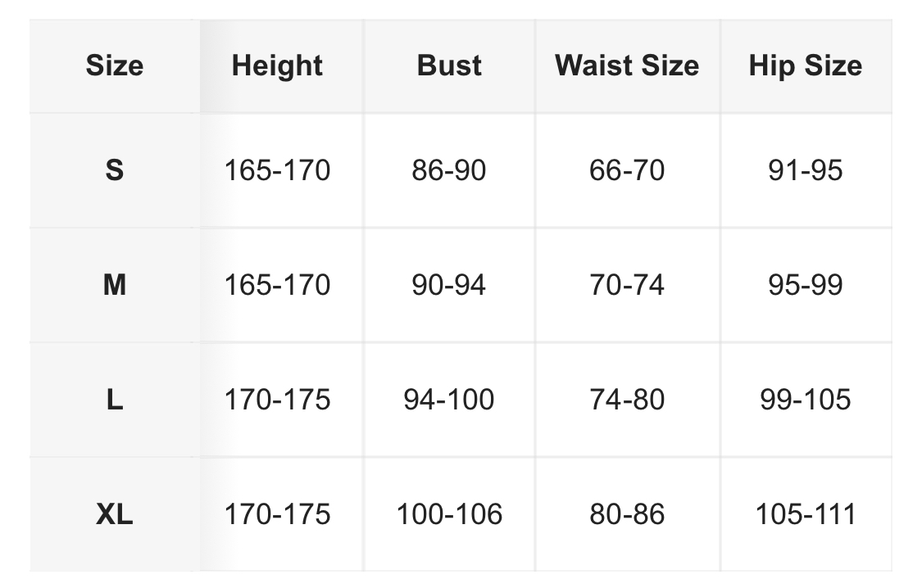Click the 95-99 hip cell
This screenshot has height=588, width=922.
click(x=805, y=285)
